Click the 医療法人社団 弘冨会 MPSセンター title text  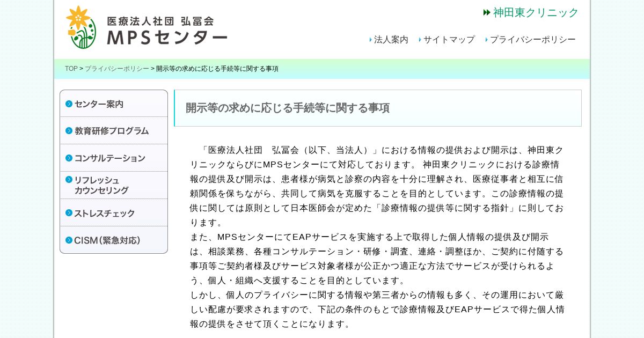click(167, 30)
